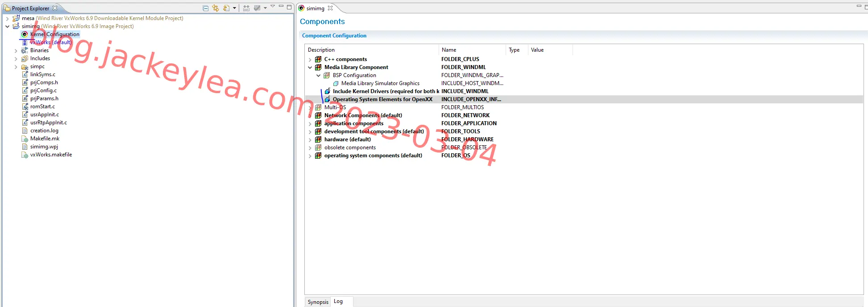Image resolution: width=868 pixels, height=307 pixels.
Task: Open the dropdown arrow beside the sync icon
Action: (x=233, y=8)
